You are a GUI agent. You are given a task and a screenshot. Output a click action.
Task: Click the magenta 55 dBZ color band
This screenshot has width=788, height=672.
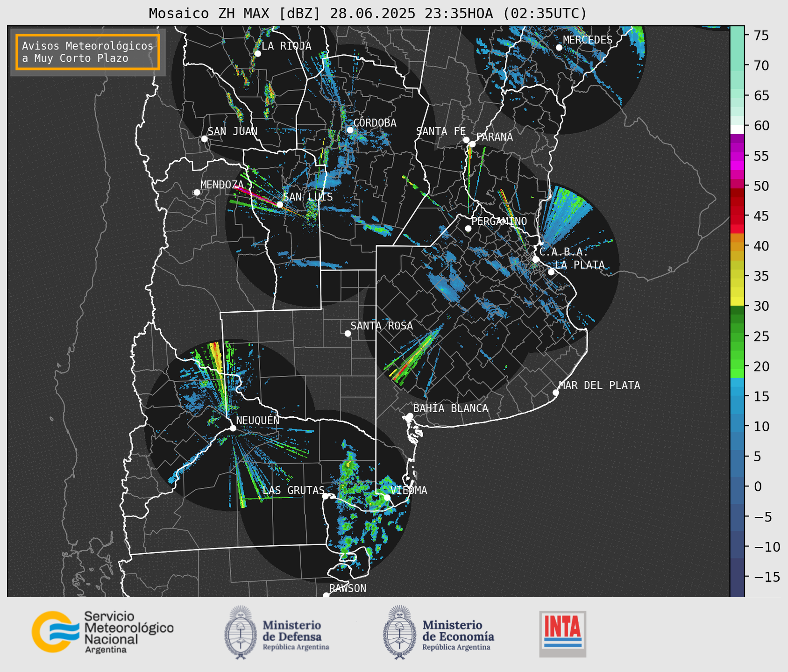click(x=737, y=156)
